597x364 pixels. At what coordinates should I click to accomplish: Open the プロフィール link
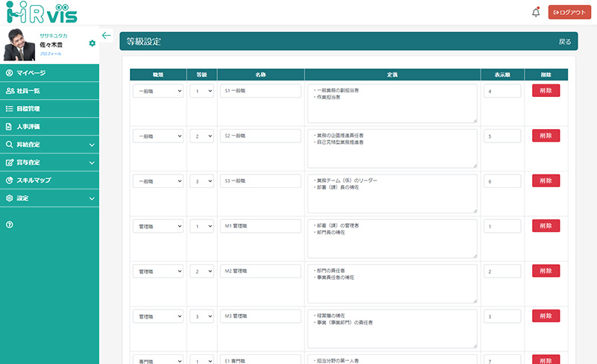pyautogui.click(x=50, y=54)
